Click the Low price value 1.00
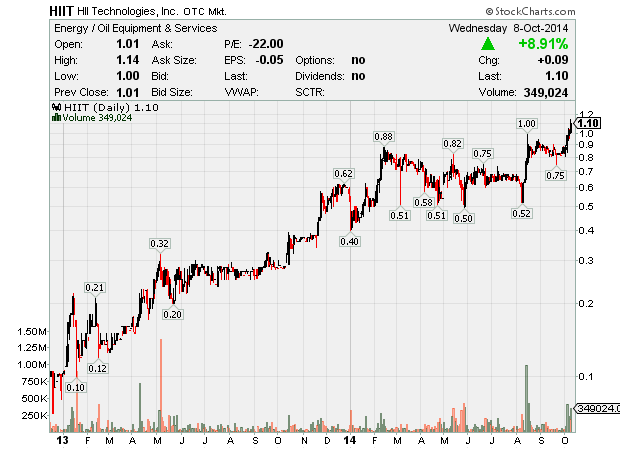This screenshot has height=449, width=620. 128,75
